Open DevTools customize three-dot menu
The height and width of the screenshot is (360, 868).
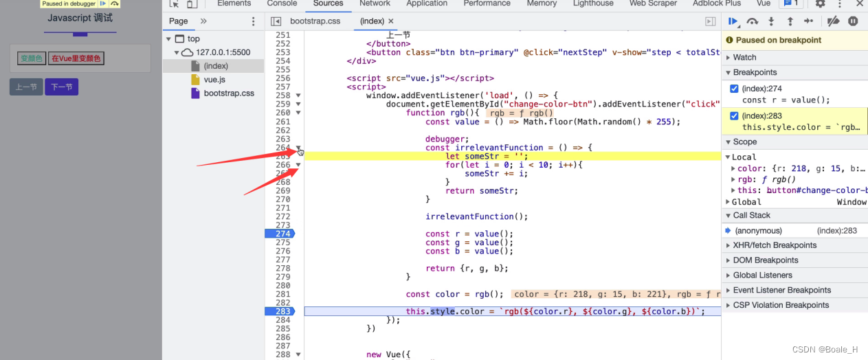pyautogui.click(x=839, y=3)
